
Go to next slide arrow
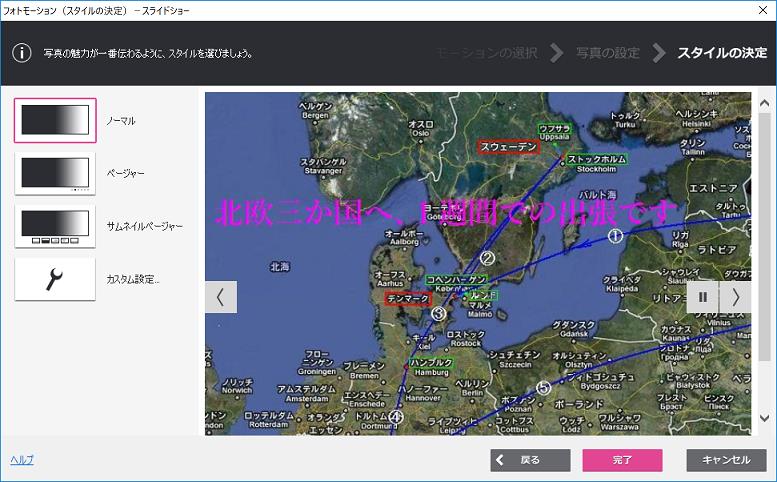tap(735, 297)
